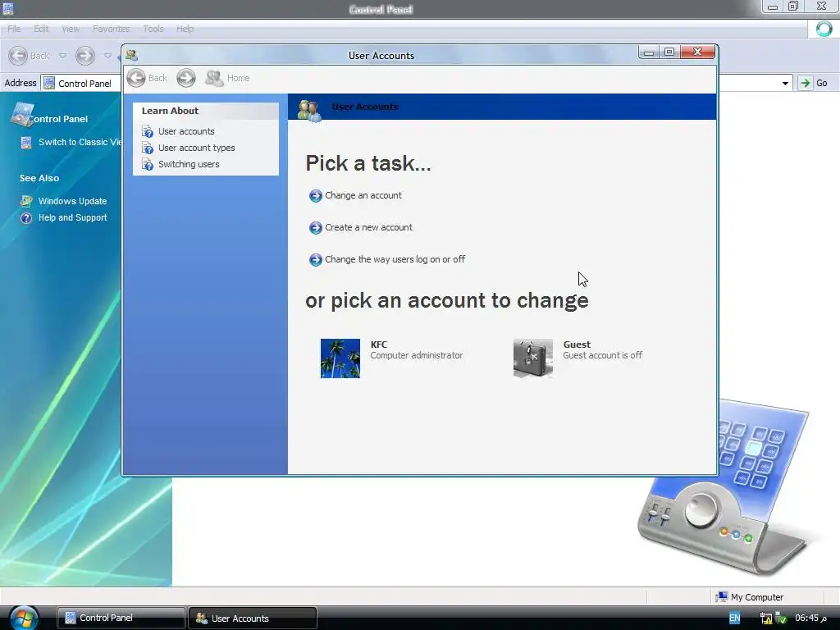Close the User Accounts window

pos(697,52)
